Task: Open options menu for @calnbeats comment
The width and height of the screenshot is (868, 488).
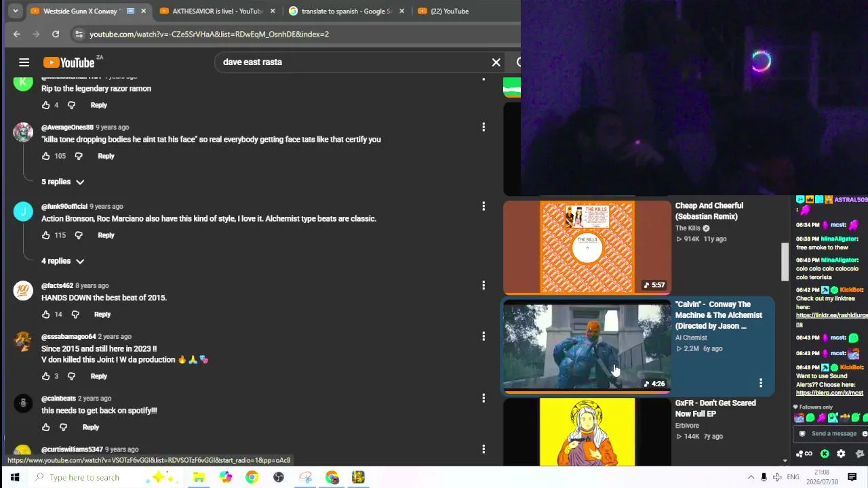Action: tap(484, 398)
